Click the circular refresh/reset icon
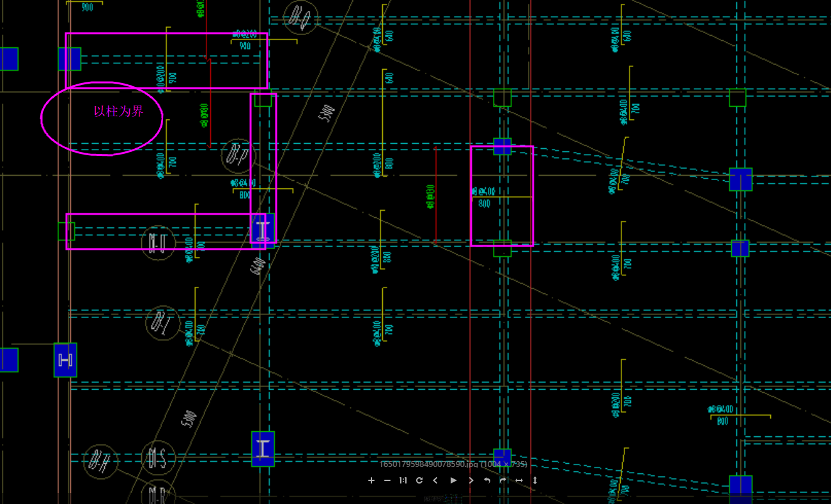Screen dimensions: 831x504 [x=419, y=480]
